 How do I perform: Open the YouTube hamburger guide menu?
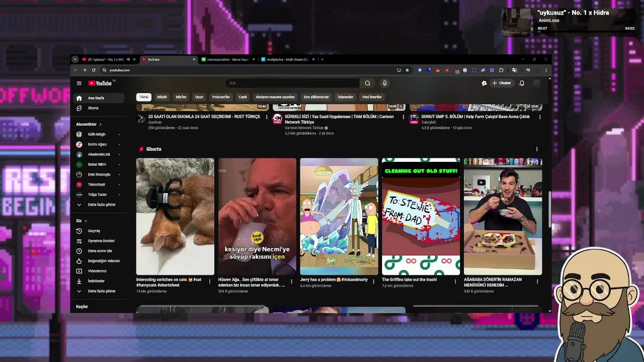(x=79, y=83)
